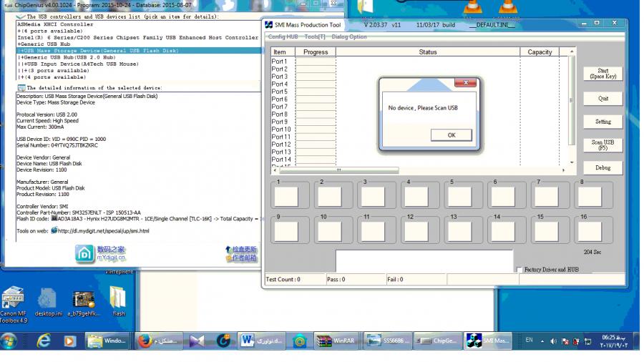This screenshot has width=644, height=362.
Task: Switch to Windows Explorer taskbar window
Action: (107, 341)
